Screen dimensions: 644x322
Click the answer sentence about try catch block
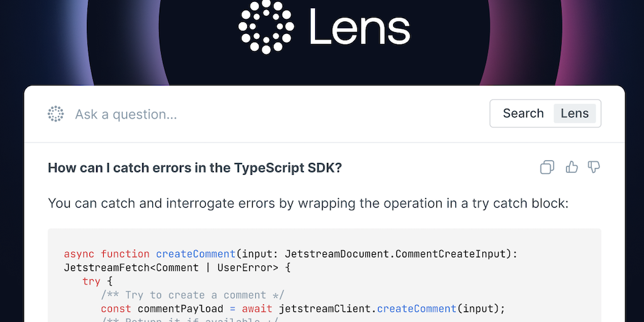tap(308, 204)
